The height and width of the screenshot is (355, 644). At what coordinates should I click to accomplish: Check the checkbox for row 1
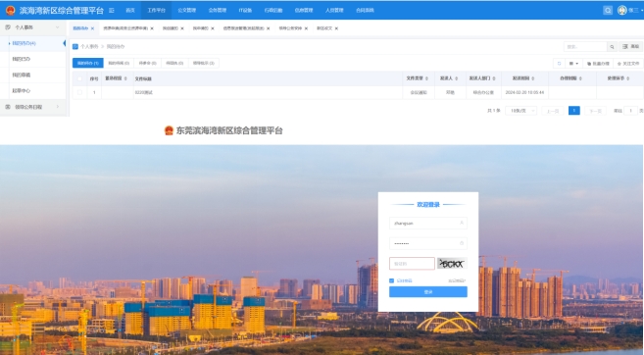tap(79, 92)
